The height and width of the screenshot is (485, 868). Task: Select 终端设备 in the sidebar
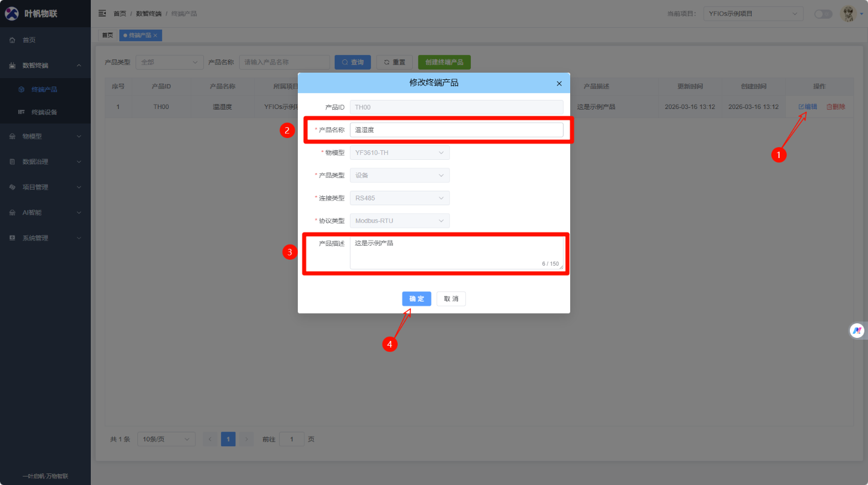pyautogui.click(x=44, y=112)
